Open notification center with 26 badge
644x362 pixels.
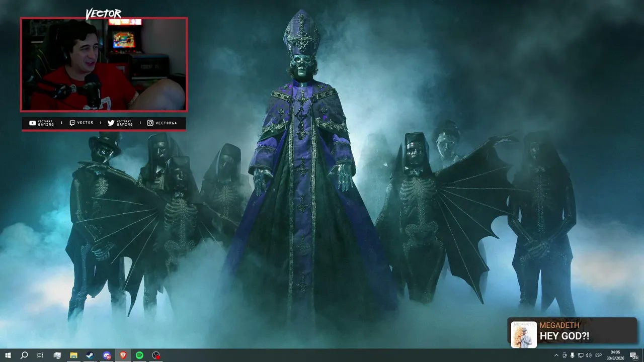coord(633,355)
